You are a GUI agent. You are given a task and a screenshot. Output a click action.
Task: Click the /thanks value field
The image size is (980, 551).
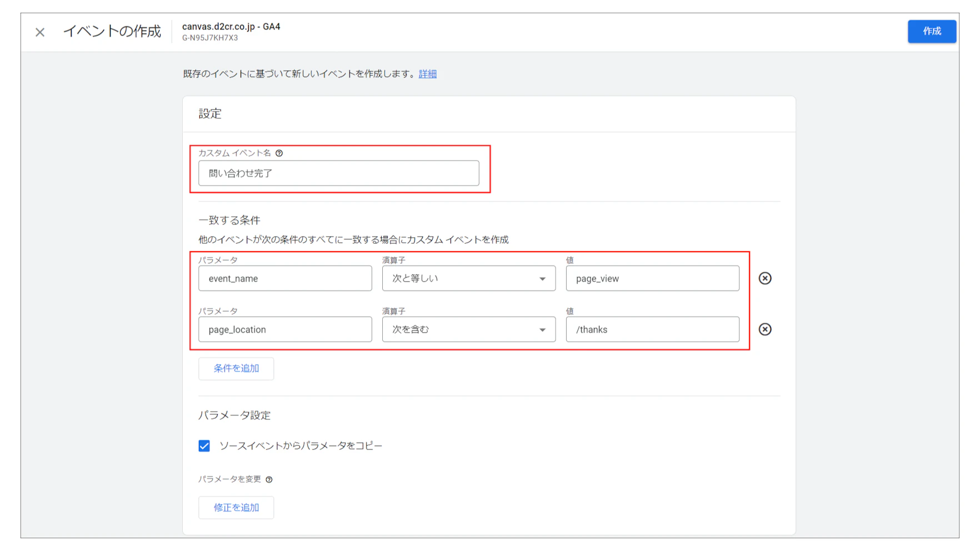(653, 329)
